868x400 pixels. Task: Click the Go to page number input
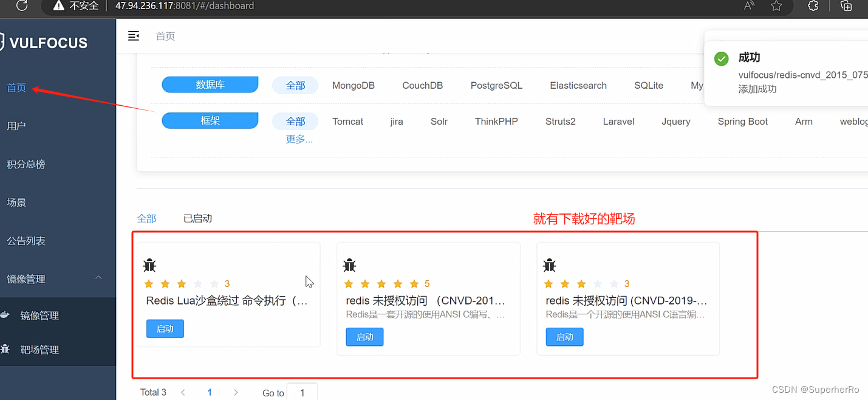302,393
